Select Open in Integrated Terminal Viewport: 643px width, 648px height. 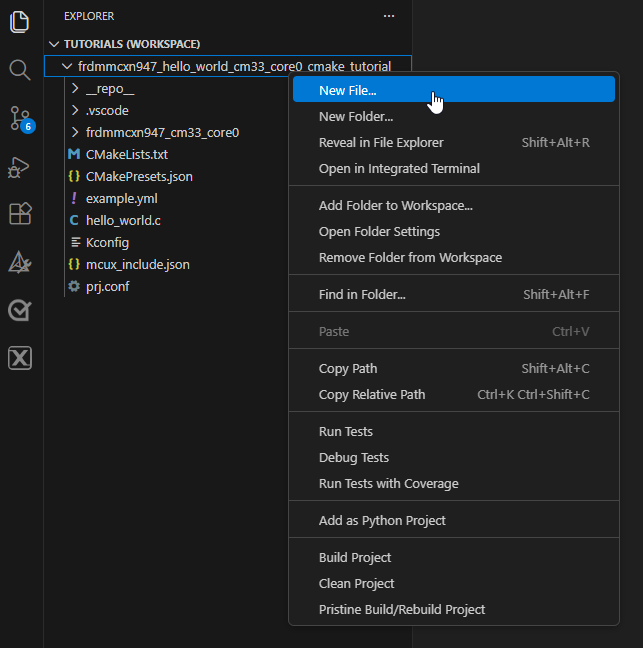(x=454, y=169)
